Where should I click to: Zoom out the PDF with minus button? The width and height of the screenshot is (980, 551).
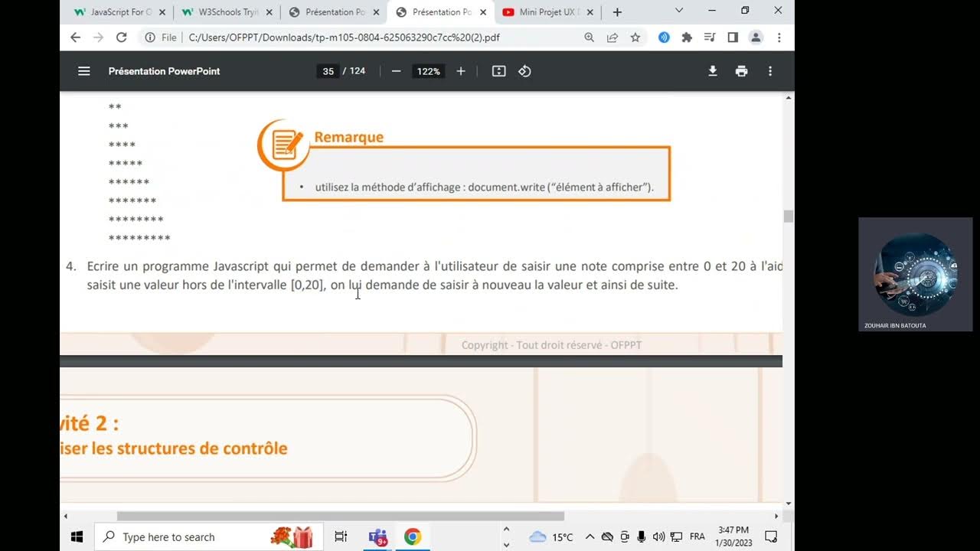point(396,71)
